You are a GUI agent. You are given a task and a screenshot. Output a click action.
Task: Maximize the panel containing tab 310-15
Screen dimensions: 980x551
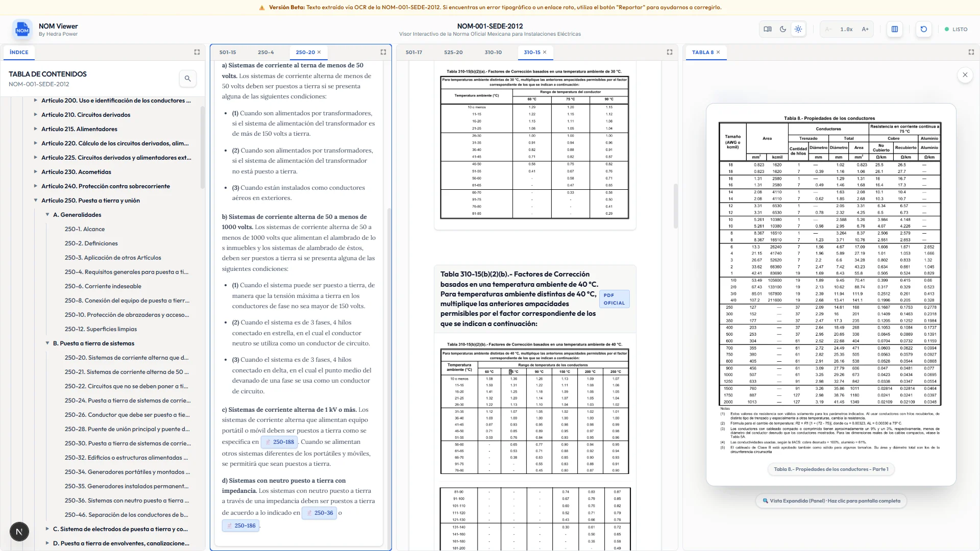670,52
